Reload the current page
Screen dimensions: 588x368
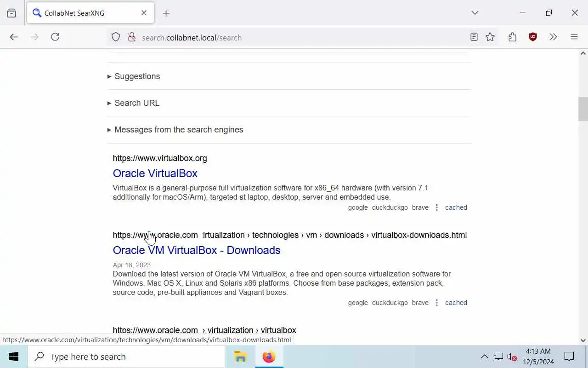[55, 37]
